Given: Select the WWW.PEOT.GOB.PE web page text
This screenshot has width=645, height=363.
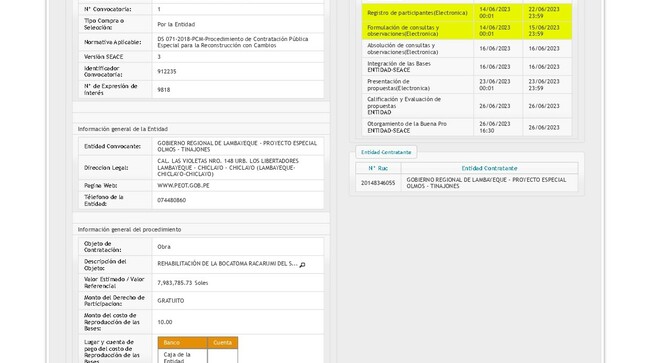Looking at the screenshot, I should click(183, 186).
